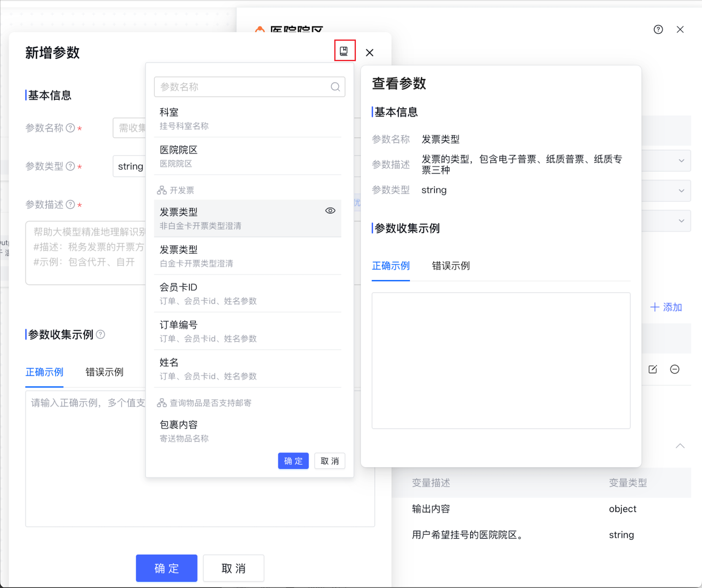Expand the first right-side dropdown chevron
Screen dimensions: 702x588
[x=681, y=161]
